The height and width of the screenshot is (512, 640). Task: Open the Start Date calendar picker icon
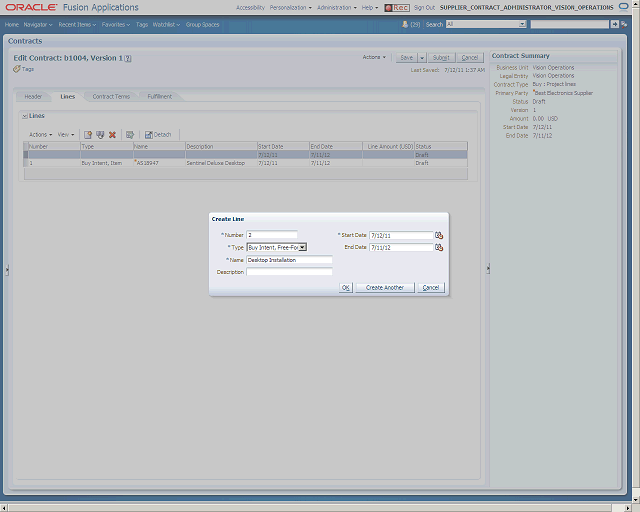coord(439,235)
